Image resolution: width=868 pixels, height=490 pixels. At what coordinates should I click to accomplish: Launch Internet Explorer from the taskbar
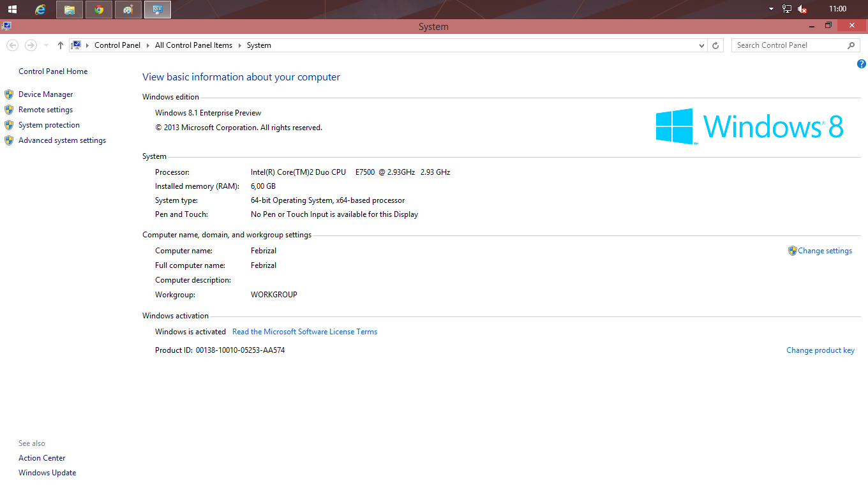click(x=40, y=9)
